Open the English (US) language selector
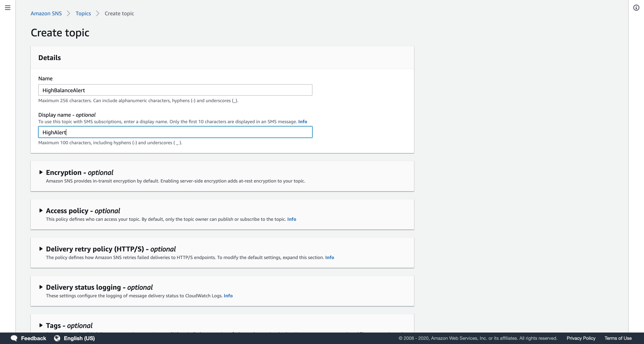Screen dimensions: 644x344 pos(79,338)
